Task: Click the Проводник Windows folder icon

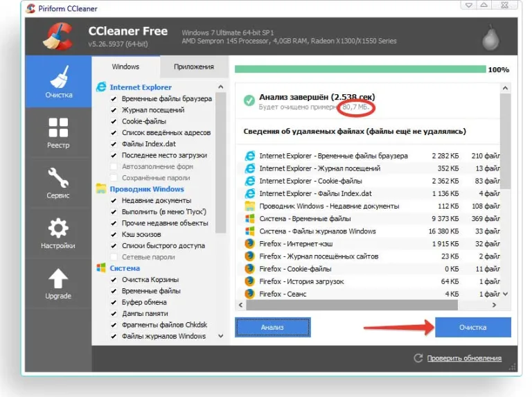Action: click(101, 188)
